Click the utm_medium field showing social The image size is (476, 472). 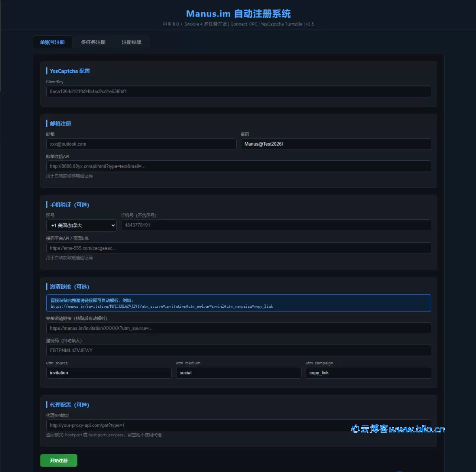pos(238,373)
